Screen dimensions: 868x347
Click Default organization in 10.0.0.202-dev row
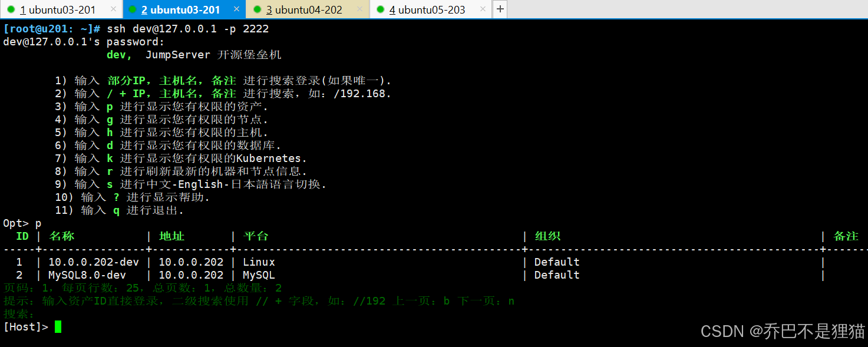click(557, 262)
